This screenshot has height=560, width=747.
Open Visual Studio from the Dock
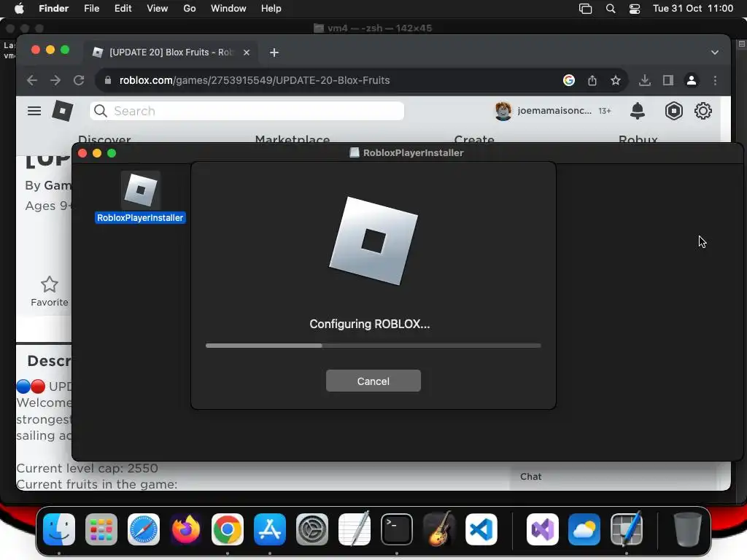tap(542, 529)
